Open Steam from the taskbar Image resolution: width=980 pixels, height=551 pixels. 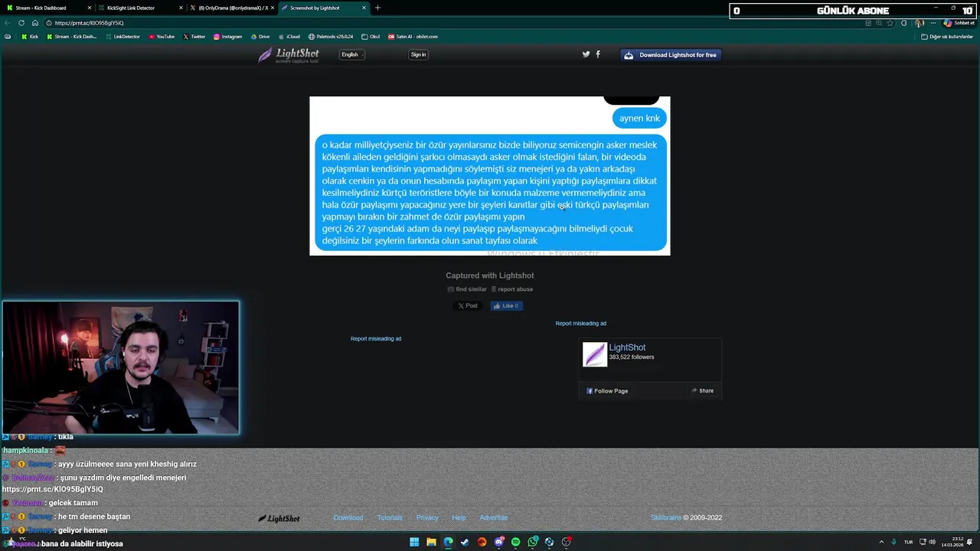click(x=465, y=542)
